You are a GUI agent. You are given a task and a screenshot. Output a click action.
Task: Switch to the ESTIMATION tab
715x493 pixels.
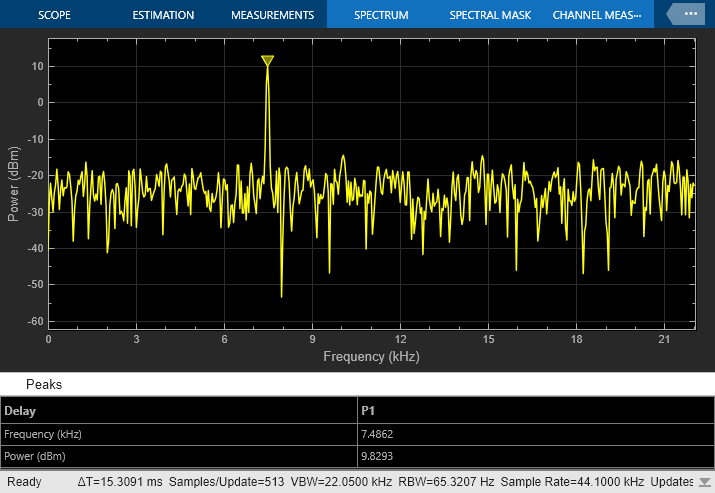coord(163,15)
